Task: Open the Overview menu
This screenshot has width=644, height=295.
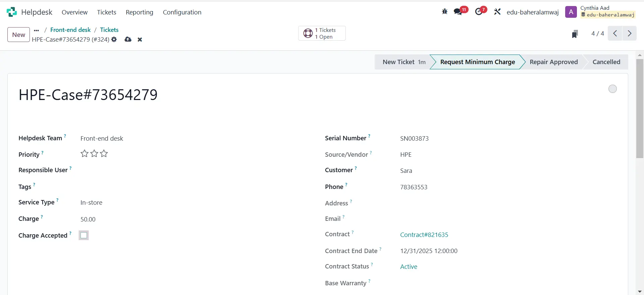Action: click(74, 12)
